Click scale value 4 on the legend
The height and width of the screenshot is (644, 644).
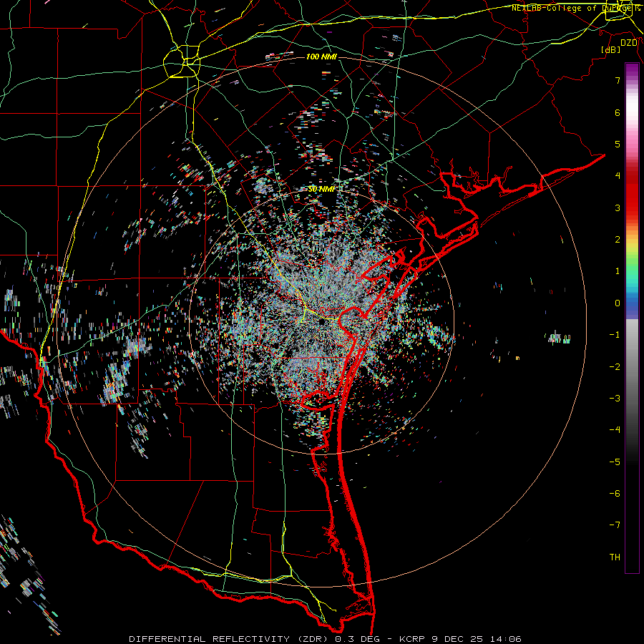[x=618, y=176]
